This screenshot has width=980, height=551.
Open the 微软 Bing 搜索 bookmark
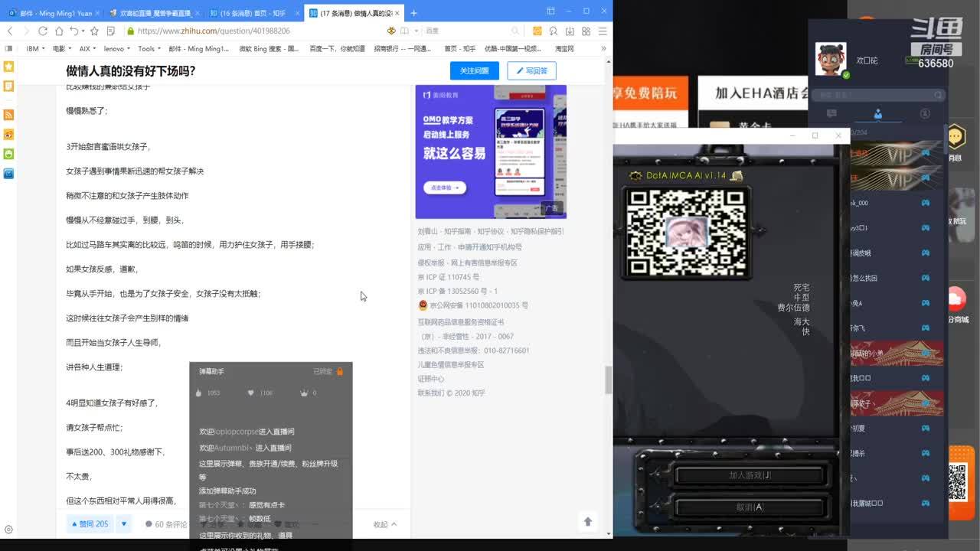[x=269, y=48]
